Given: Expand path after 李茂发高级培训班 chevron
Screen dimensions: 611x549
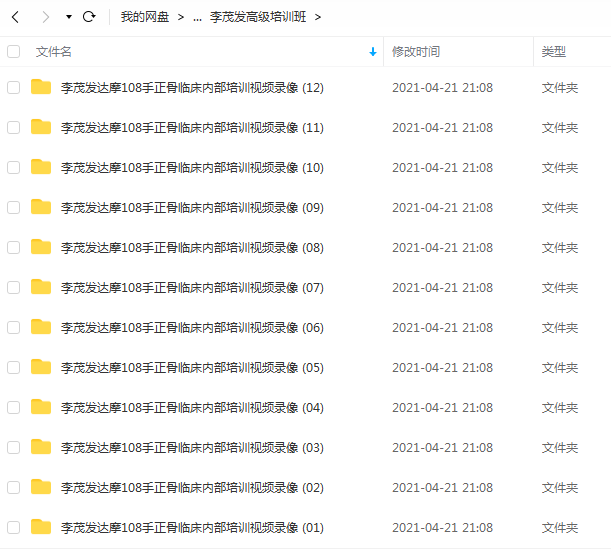Looking at the screenshot, I should (318, 17).
